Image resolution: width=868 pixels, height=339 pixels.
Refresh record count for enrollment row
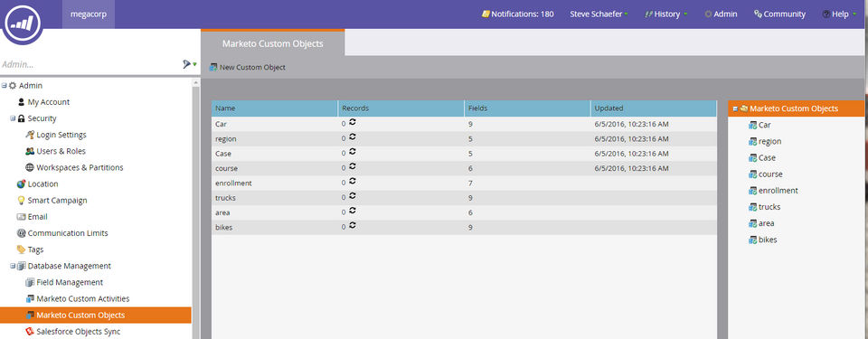[x=352, y=181]
